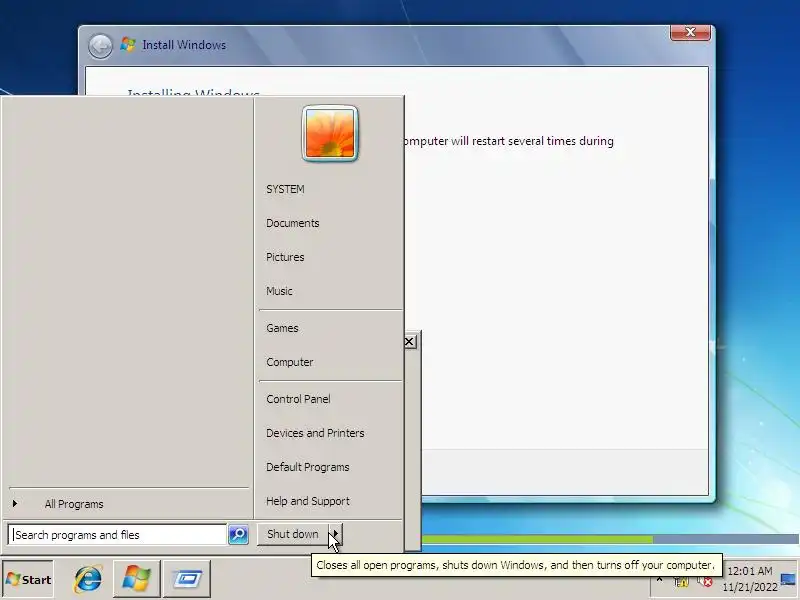Open Pictures from Start menu
The image size is (800, 600).
285,257
